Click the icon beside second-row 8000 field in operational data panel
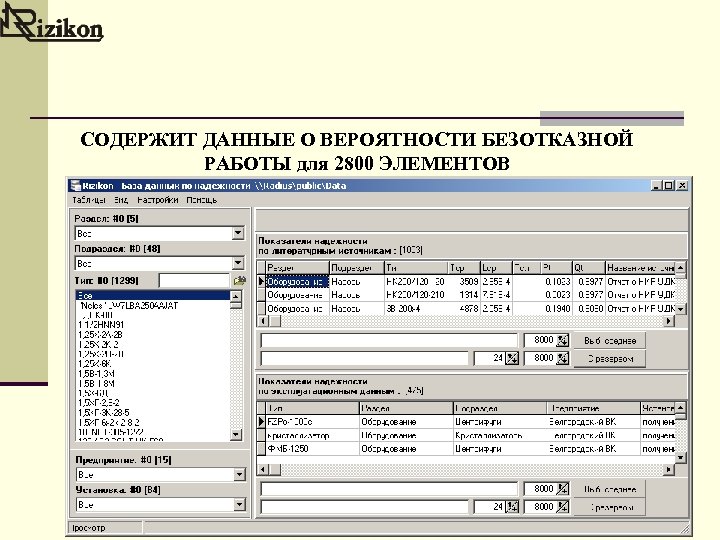 [562, 506]
